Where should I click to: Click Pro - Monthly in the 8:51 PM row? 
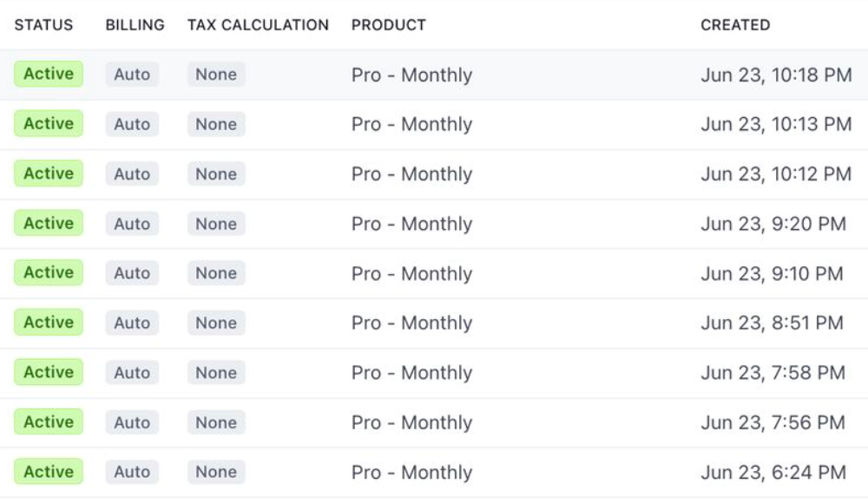411,323
